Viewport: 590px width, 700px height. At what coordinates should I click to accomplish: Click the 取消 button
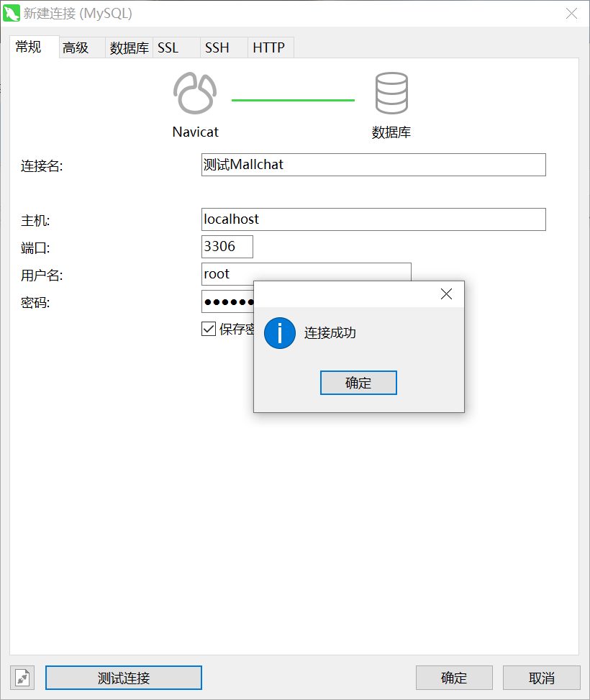click(541, 677)
